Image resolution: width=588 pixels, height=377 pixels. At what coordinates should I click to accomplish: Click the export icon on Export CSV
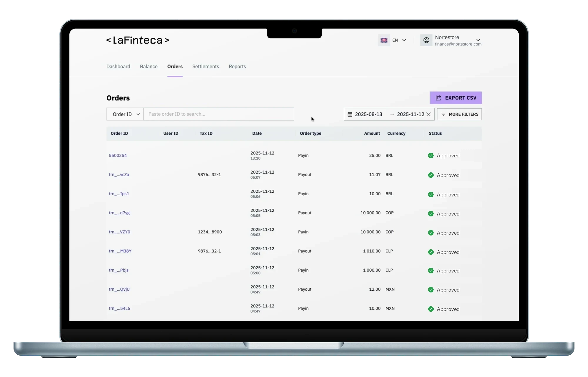point(438,98)
